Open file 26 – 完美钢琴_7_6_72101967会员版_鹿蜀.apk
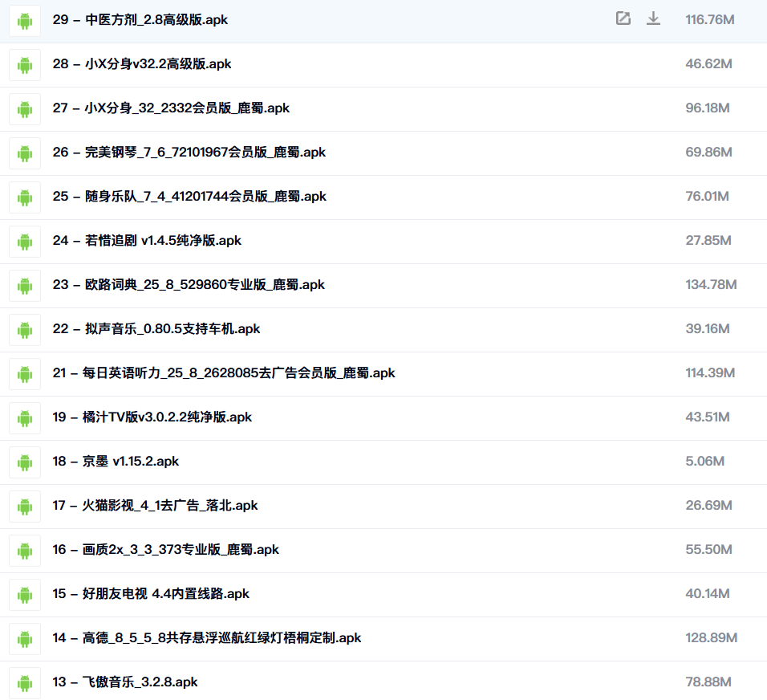The image size is (767, 700). [x=189, y=152]
